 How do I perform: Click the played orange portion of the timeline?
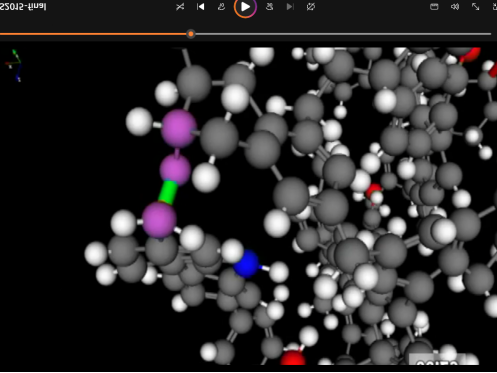(x=93, y=34)
